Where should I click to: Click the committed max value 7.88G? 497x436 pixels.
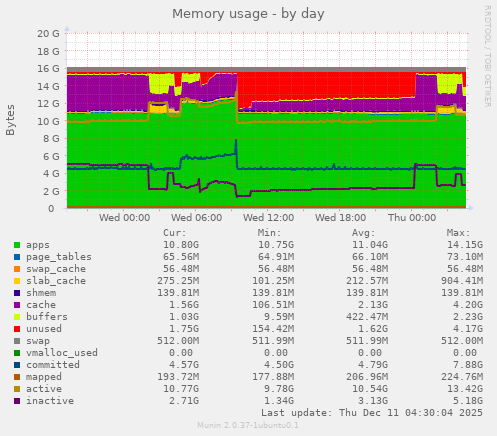(x=468, y=365)
